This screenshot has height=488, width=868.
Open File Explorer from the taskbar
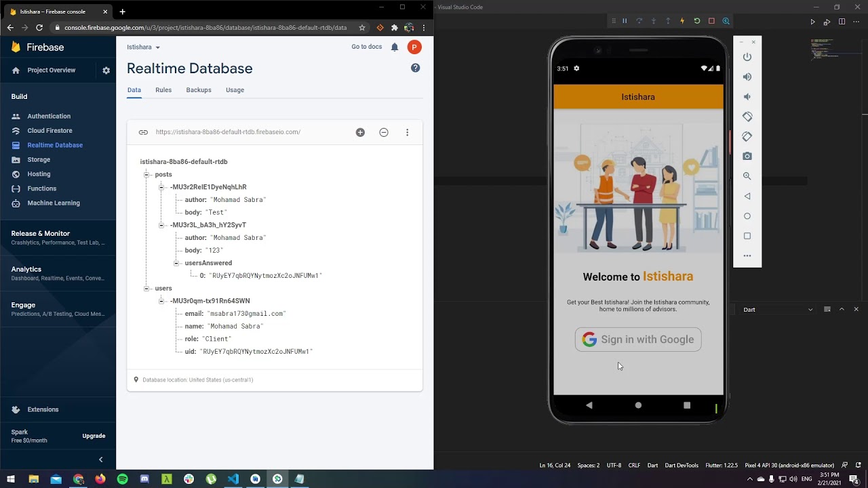pos(33,479)
